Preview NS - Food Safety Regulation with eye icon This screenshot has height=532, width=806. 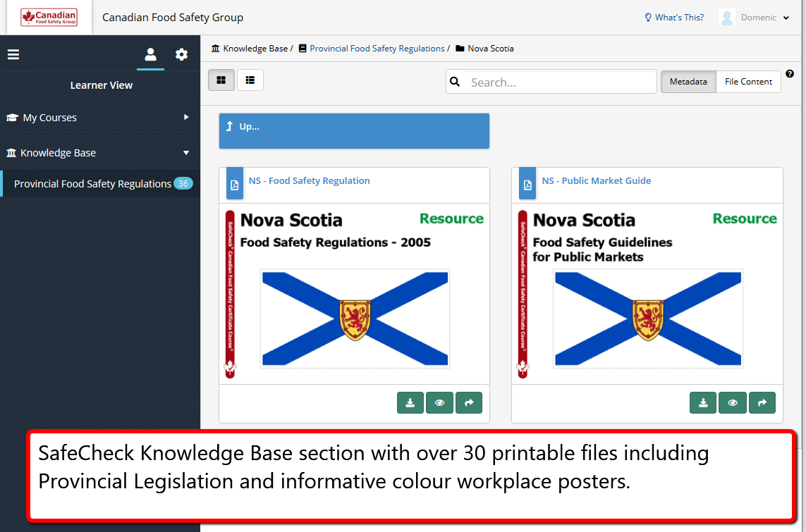point(439,402)
